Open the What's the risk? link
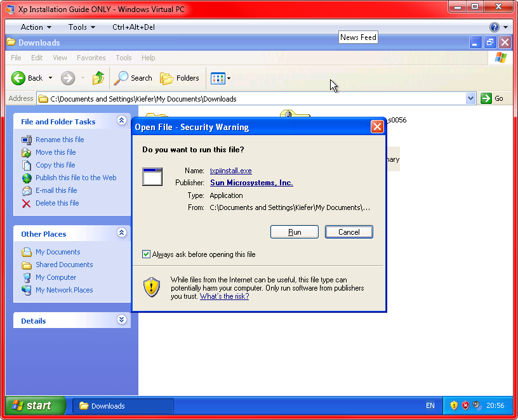 [224, 296]
